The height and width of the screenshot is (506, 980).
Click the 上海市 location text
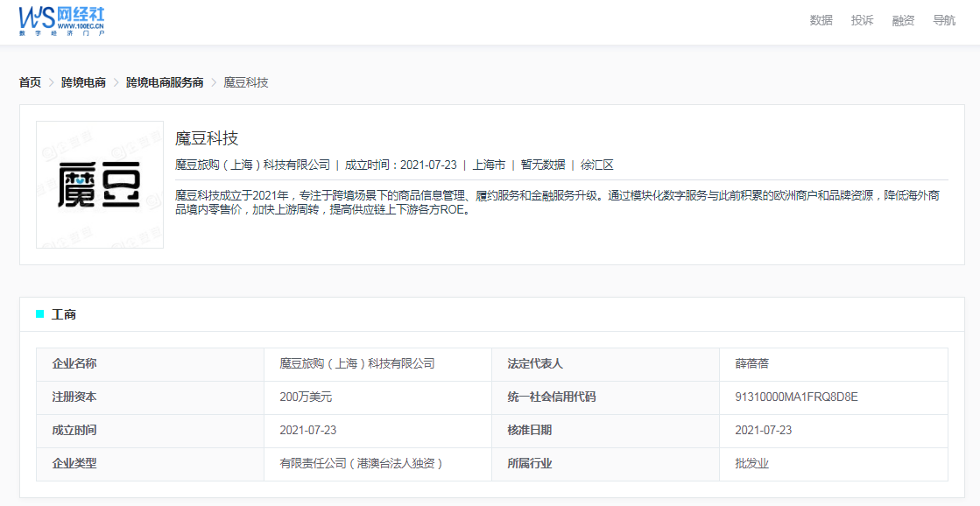(x=489, y=165)
